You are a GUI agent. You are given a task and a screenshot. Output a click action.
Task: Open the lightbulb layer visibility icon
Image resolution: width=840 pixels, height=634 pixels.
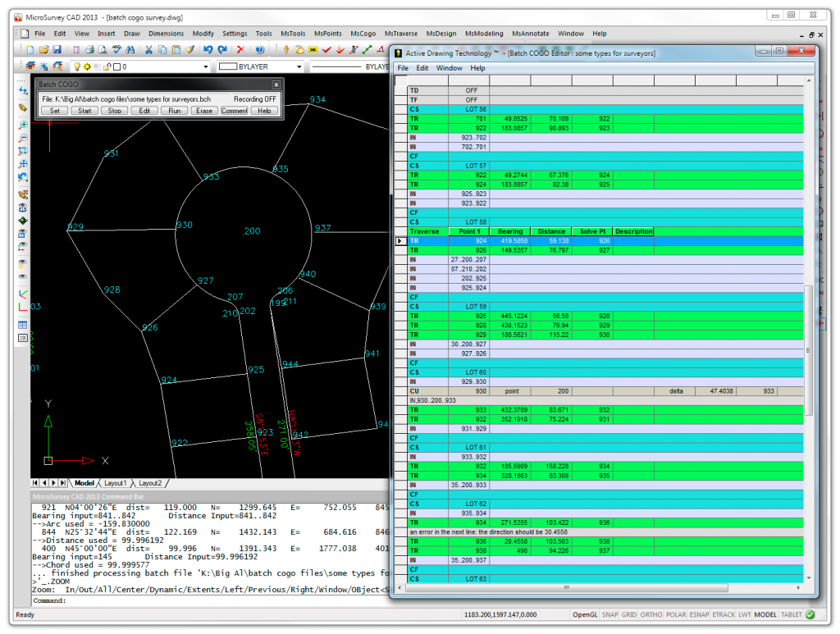pyautogui.click(x=77, y=66)
